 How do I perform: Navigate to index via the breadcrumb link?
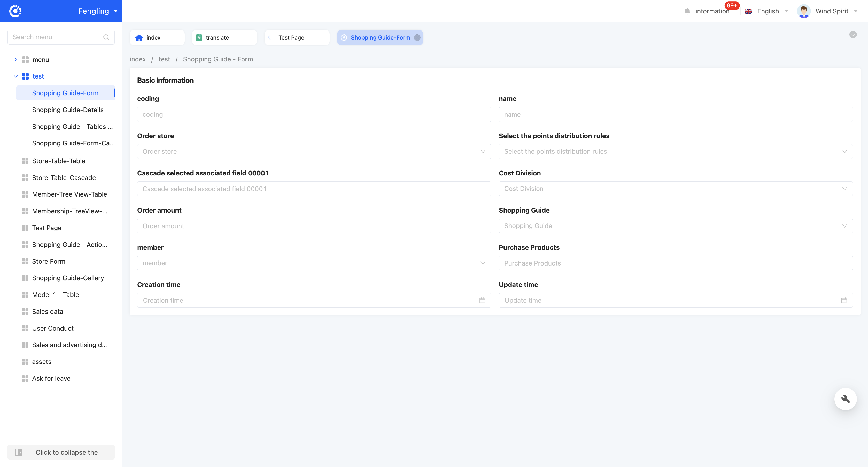(137, 59)
